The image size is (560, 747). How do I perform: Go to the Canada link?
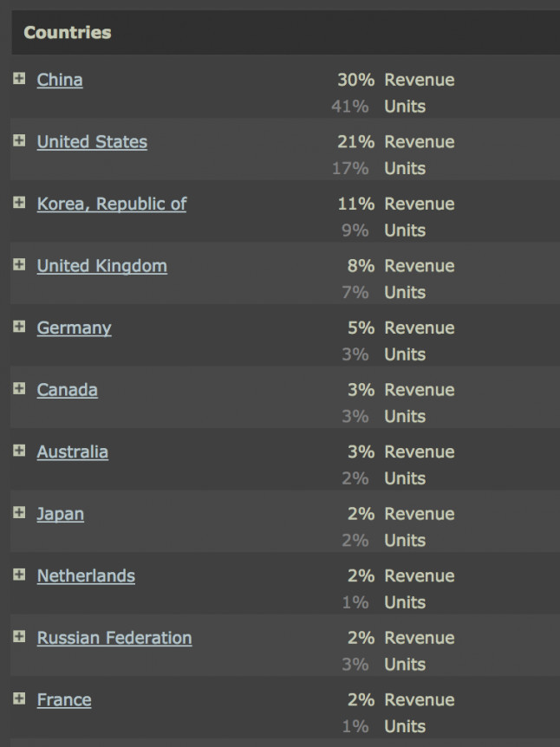pos(67,390)
